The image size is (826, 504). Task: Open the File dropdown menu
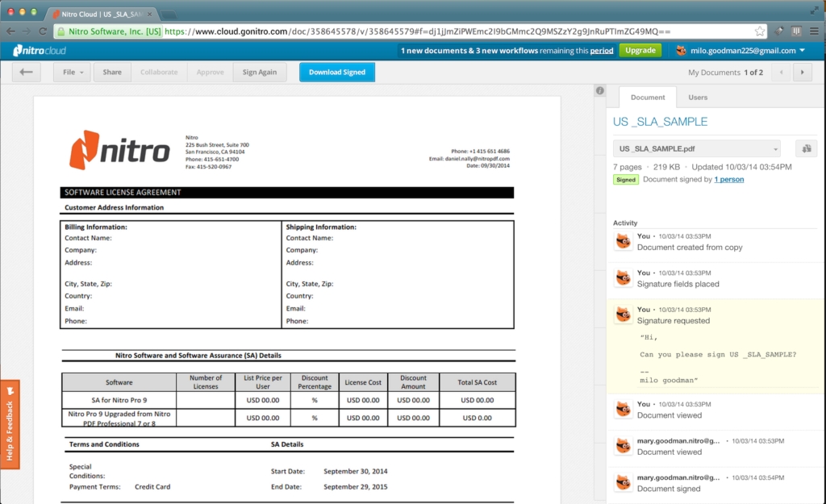click(x=73, y=72)
